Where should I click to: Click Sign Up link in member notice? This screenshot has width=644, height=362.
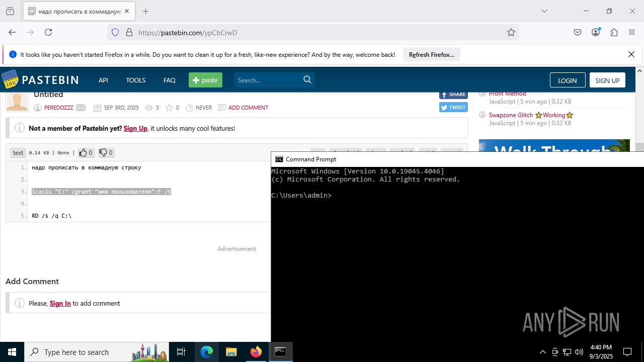point(135,128)
